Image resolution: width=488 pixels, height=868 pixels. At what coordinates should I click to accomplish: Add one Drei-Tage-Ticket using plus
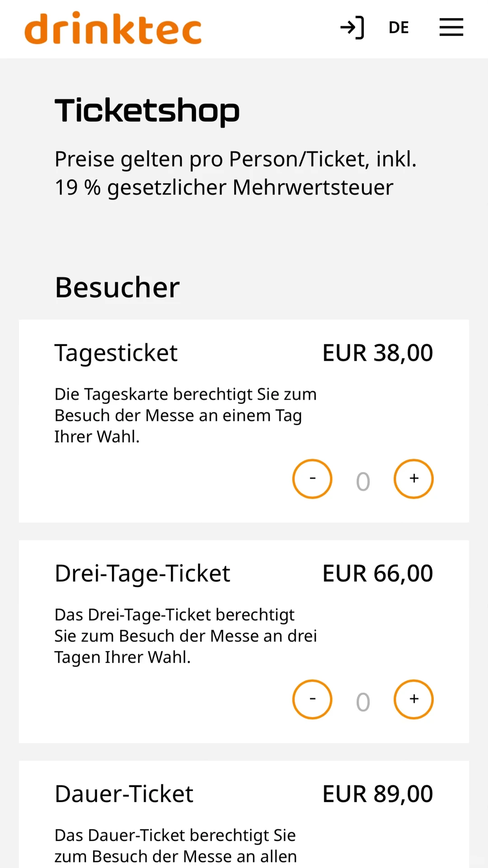[x=413, y=699]
